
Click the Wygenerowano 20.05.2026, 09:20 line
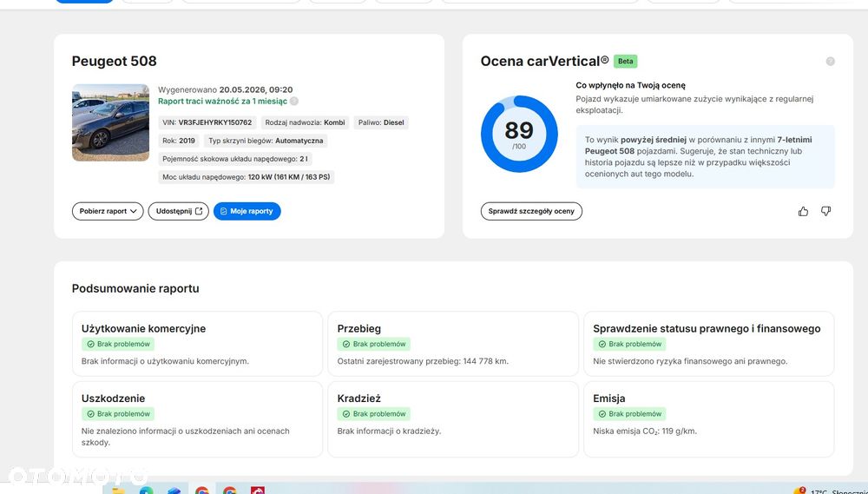click(226, 89)
